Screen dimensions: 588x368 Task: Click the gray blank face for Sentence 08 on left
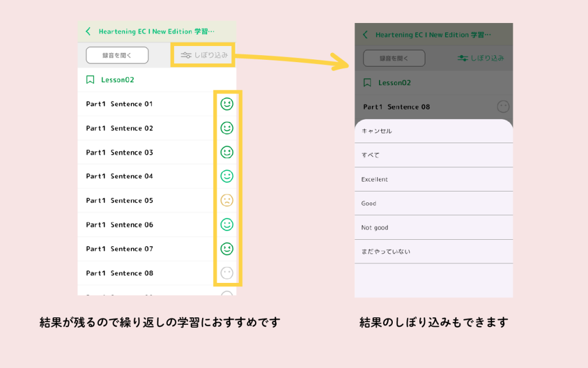coord(227,273)
